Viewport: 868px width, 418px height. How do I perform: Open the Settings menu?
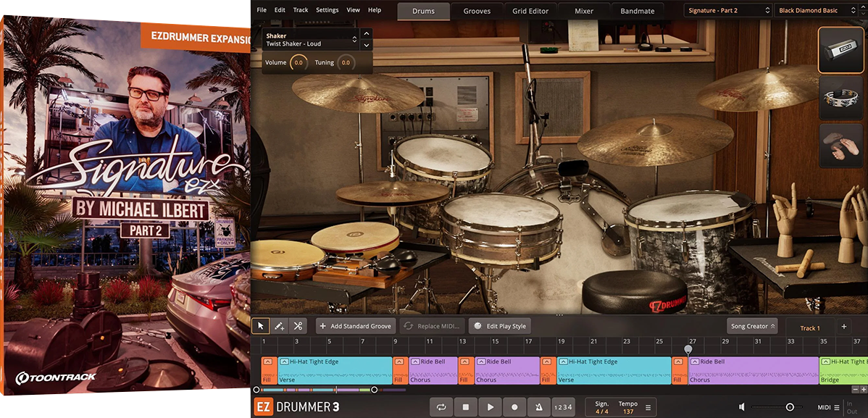click(x=327, y=10)
